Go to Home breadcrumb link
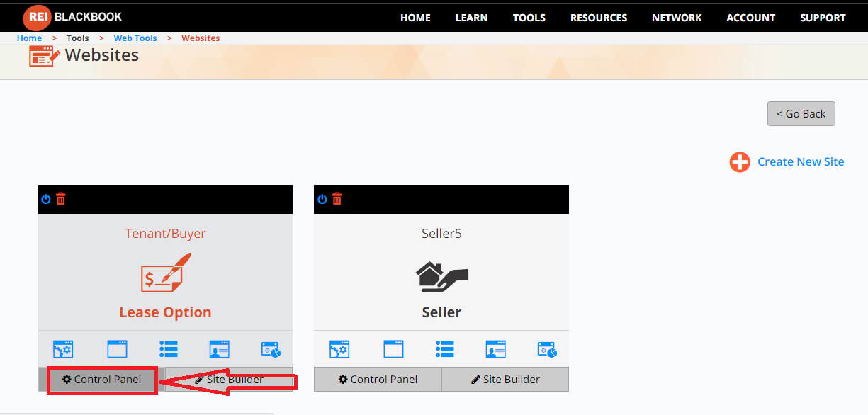This screenshot has width=868, height=415. click(x=29, y=38)
